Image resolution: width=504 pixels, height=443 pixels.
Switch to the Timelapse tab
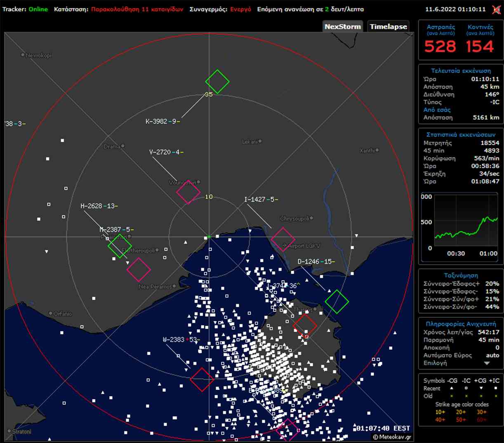[388, 26]
